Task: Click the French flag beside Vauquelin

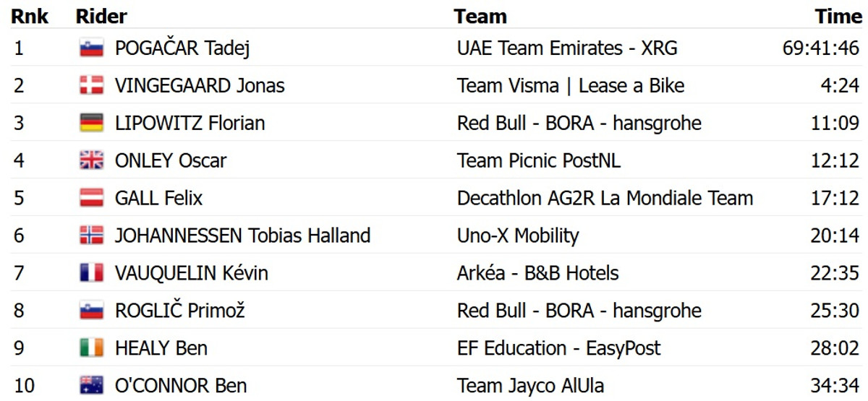Action: point(92,273)
